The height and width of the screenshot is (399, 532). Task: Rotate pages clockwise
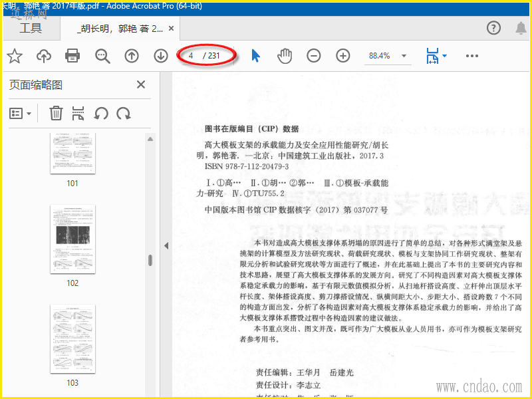click(124, 113)
